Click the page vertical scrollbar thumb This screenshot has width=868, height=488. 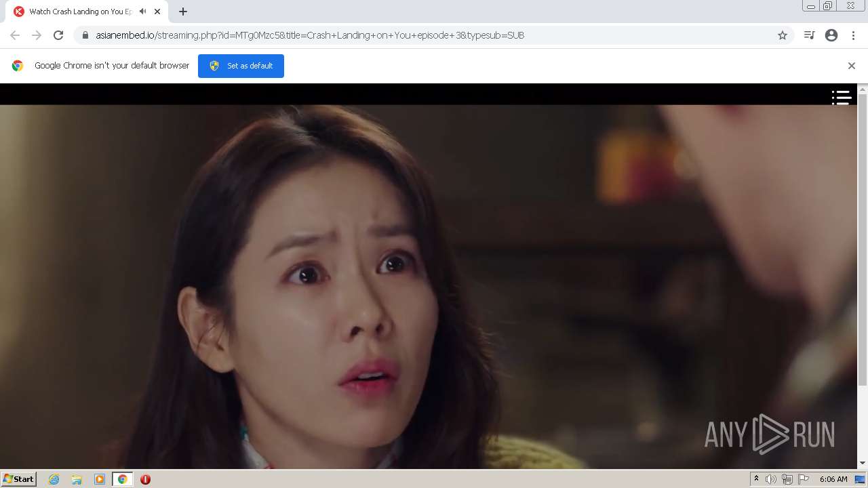[863, 241]
